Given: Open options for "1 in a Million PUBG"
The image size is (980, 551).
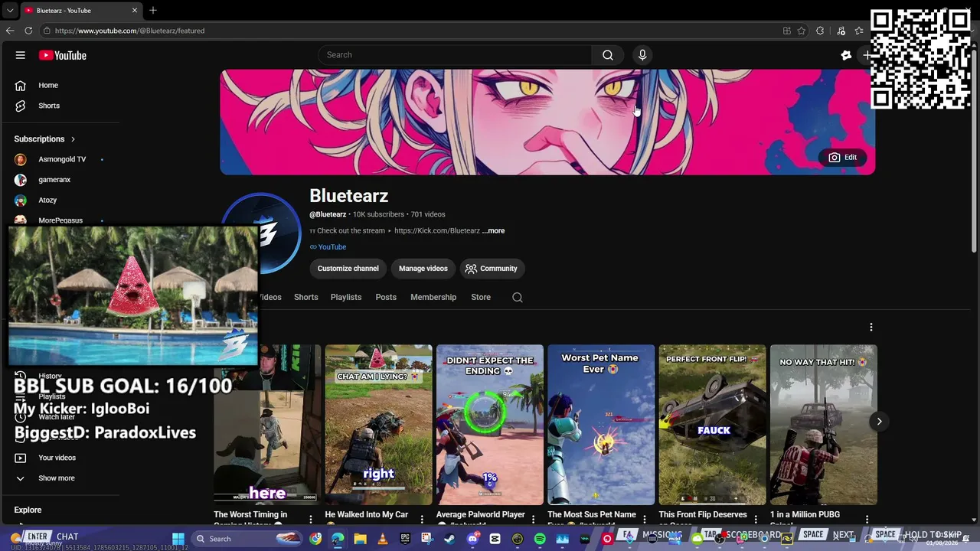Looking at the screenshot, I should pyautogui.click(x=867, y=519).
